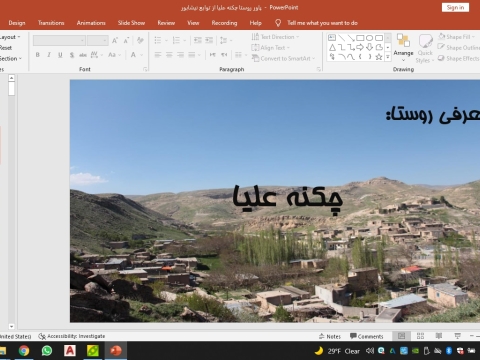Open the Font dialog launcher

pos(145,69)
